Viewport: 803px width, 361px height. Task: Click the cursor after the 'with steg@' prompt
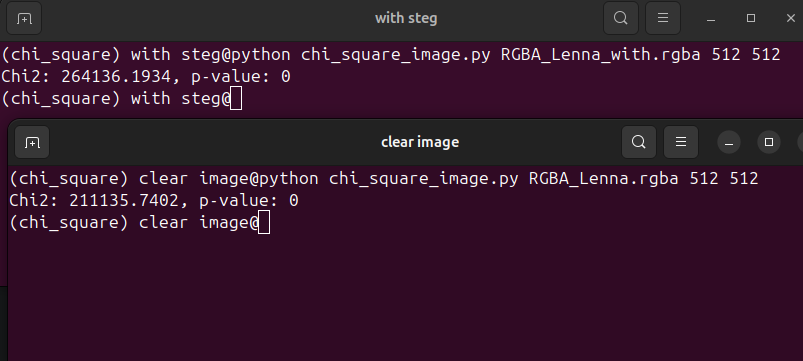click(x=236, y=98)
